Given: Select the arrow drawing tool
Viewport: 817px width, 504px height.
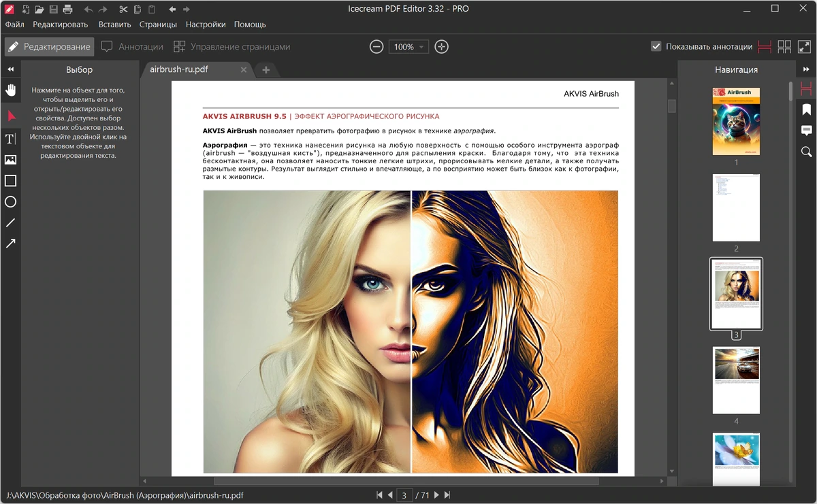Looking at the screenshot, I should 11,243.
